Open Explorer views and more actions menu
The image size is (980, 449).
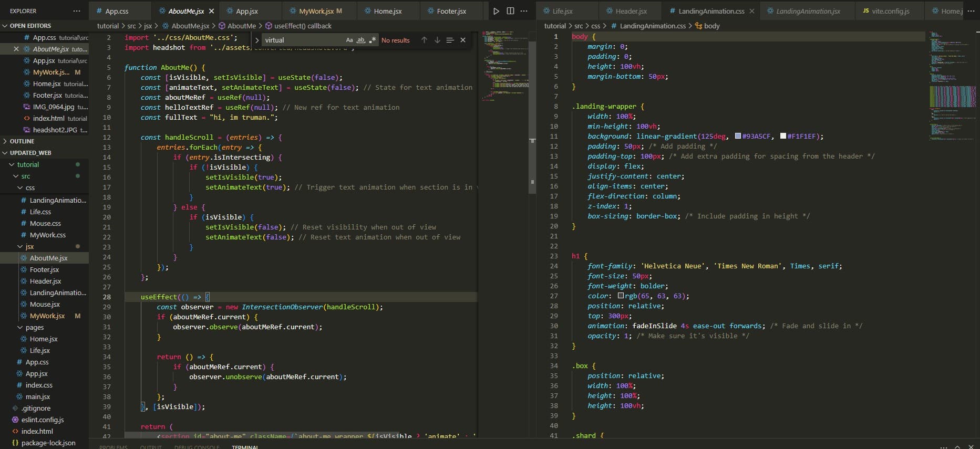pyautogui.click(x=77, y=11)
